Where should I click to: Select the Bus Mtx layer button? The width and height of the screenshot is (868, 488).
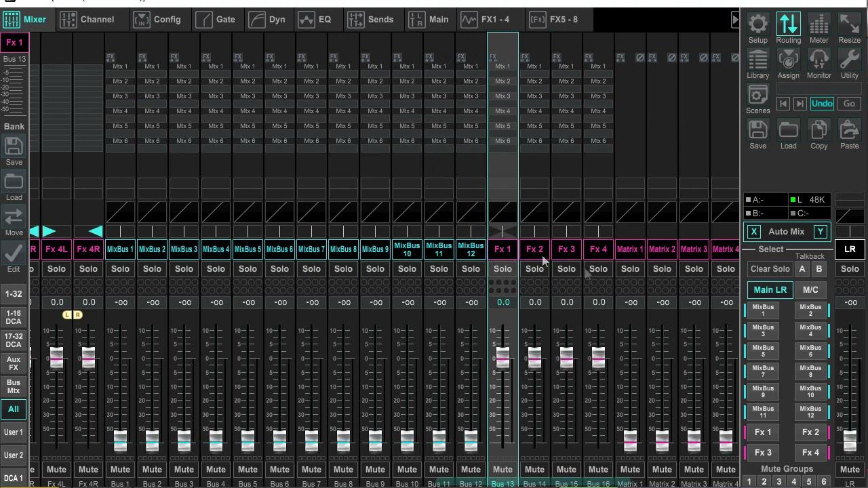[x=14, y=386]
